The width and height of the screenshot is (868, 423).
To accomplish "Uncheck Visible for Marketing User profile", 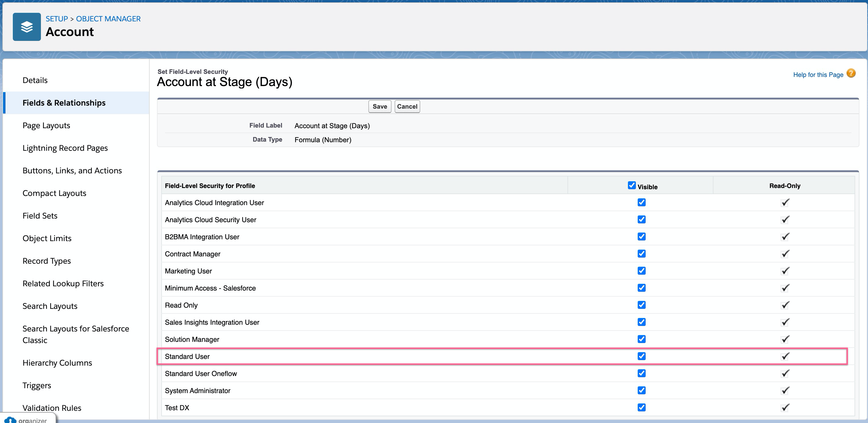I will pos(641,271).
